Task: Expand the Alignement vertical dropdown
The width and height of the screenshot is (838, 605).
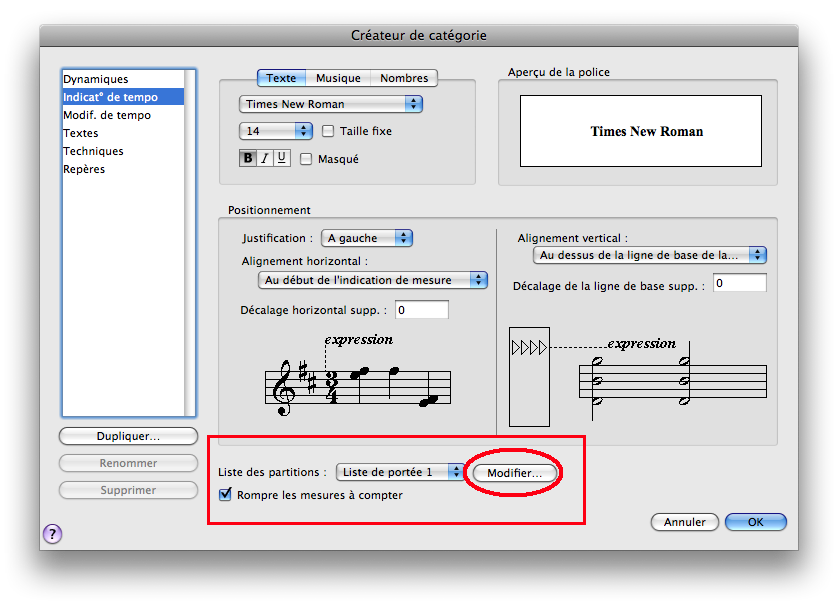Action: (x=649, y=255)
